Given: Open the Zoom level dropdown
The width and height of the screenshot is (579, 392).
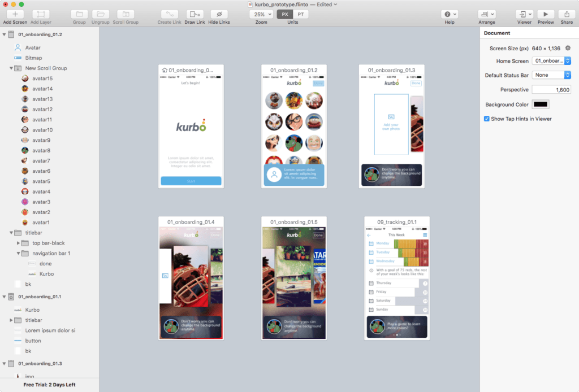Looking at the screenshot, I should (261, 14).
